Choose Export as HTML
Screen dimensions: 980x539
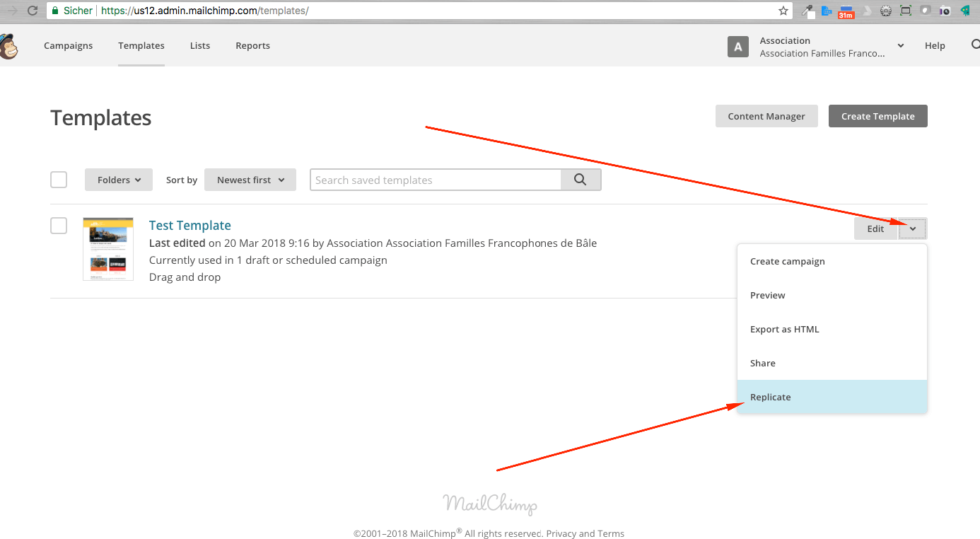[x=832, y=329]
